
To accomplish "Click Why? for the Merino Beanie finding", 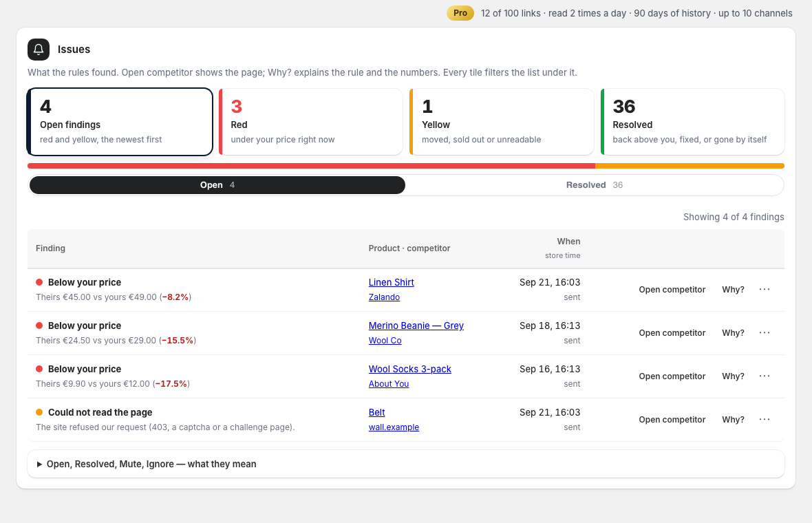I will 733,333.
